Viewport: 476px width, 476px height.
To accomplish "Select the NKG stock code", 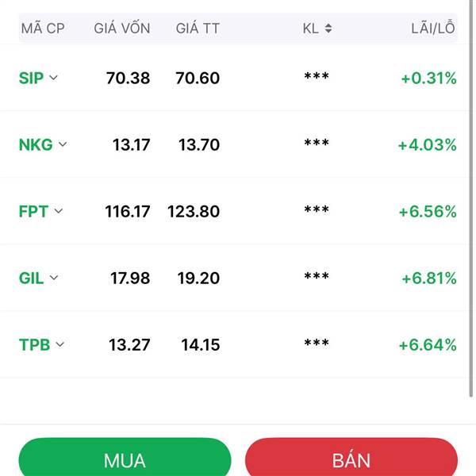I will [36, 144].
